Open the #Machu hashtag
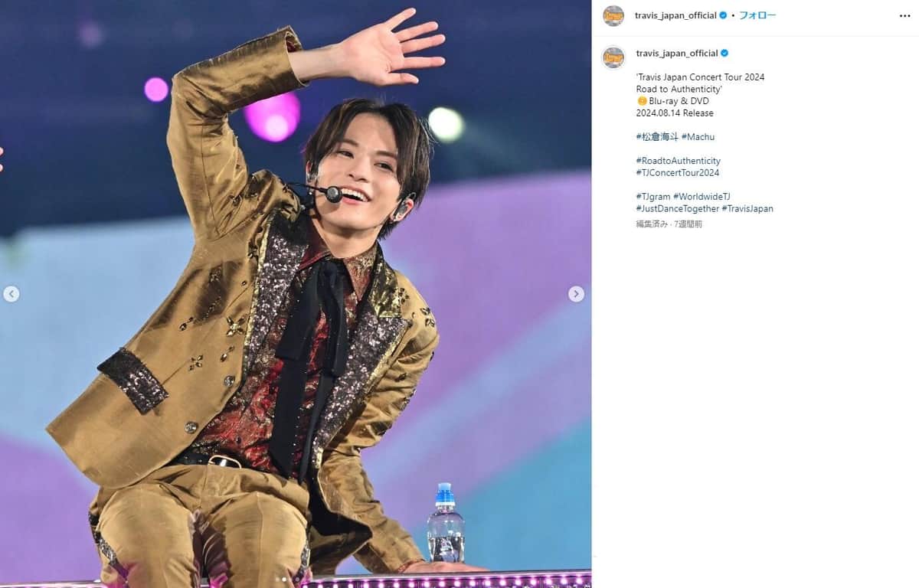 [698, 137]
